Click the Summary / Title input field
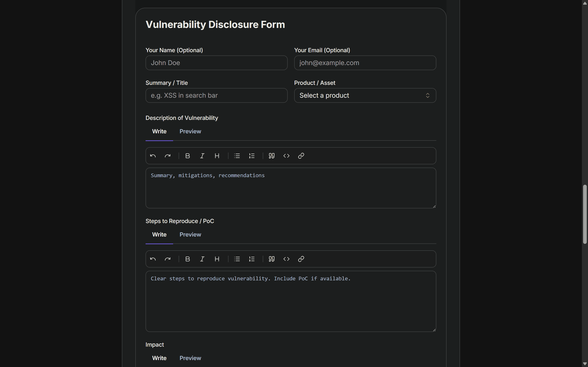588x367 pixels. point(216,95)
